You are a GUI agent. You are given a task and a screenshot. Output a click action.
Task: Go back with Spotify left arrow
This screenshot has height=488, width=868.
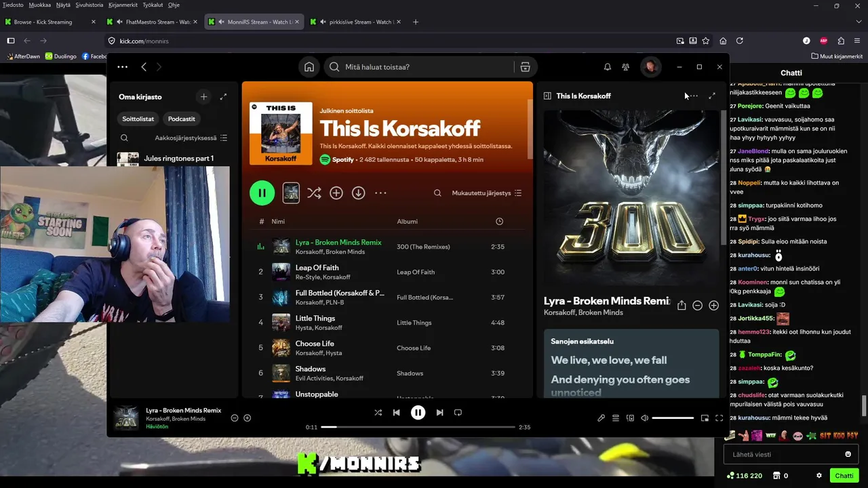tap(144, 67)
